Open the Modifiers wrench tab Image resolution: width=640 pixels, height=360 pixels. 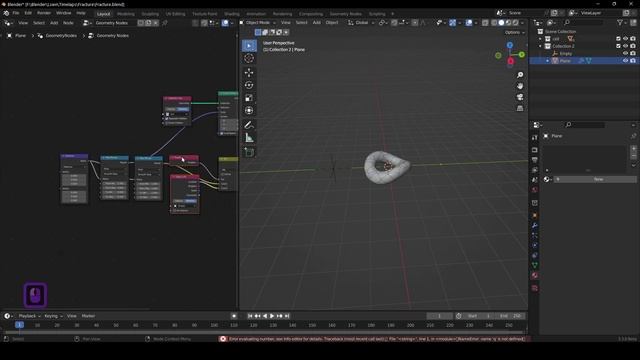point(535,226)
